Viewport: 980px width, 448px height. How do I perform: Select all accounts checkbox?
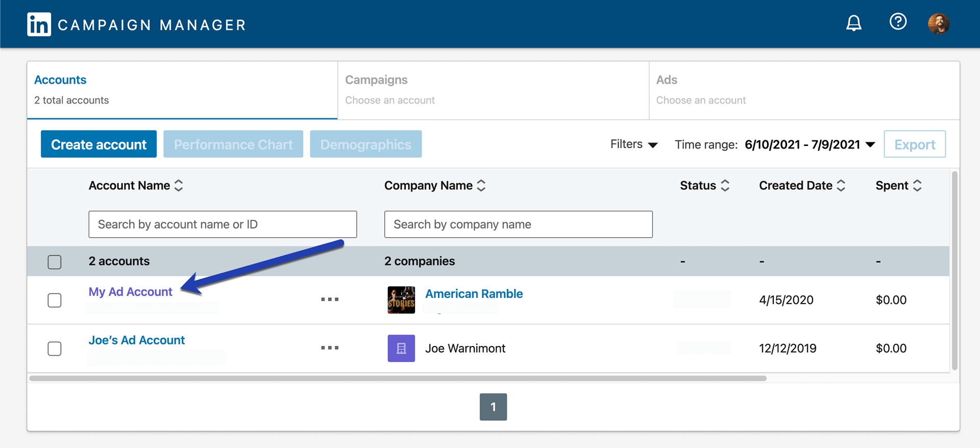(x=55, y=262)
